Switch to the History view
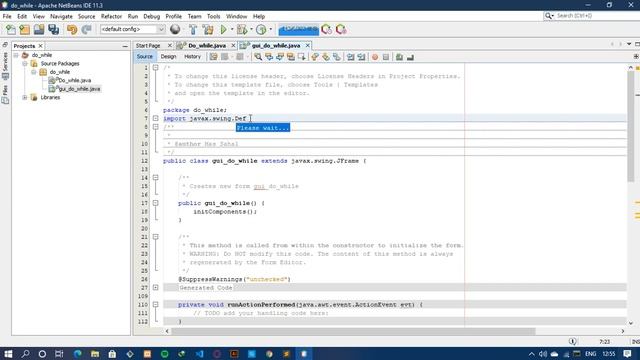 [x=192, y=57]
